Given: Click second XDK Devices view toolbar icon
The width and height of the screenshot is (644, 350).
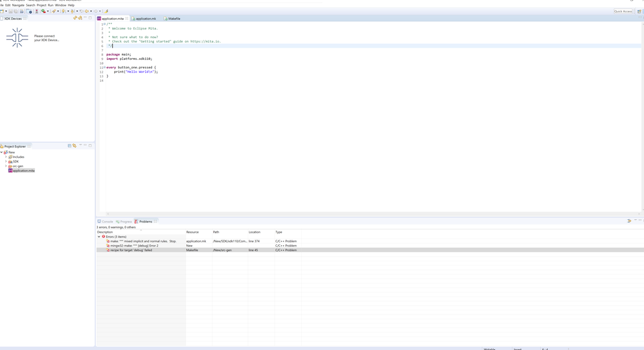Looking at the screenshot, I should [80, 18].
